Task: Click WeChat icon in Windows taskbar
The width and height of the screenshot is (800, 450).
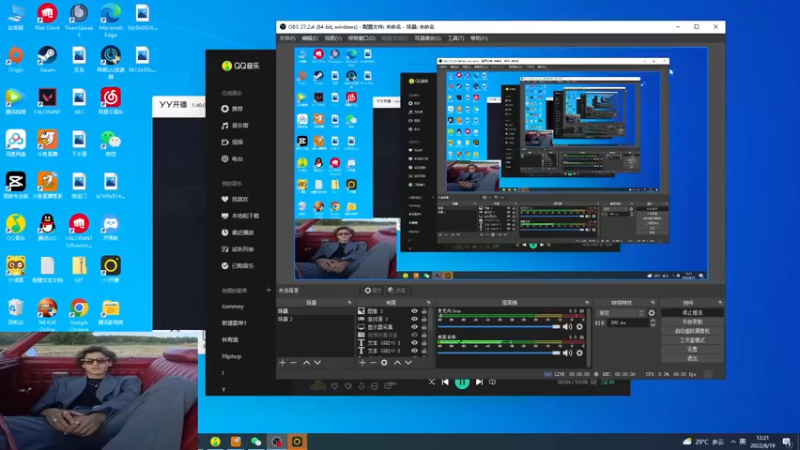Action: click(256, 441)
